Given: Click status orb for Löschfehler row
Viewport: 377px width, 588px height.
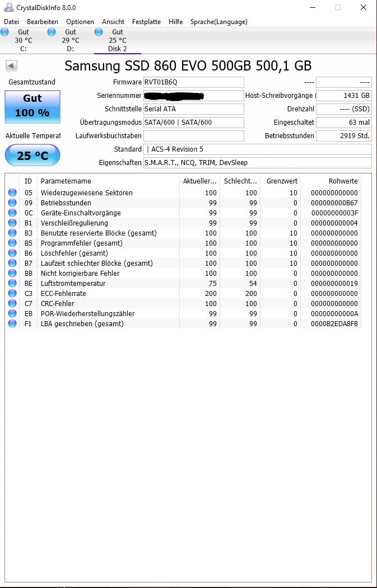Looking at the screenshot, I should [x=12, y=253].
